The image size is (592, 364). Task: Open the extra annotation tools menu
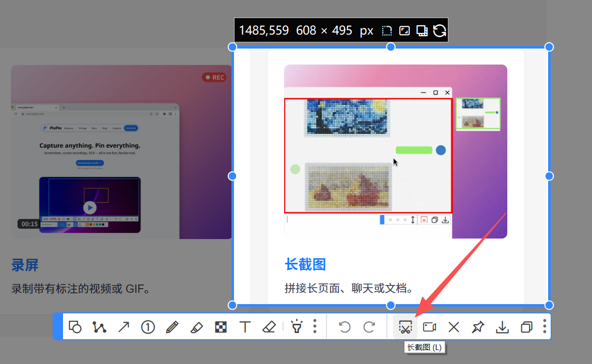[315, 326]
